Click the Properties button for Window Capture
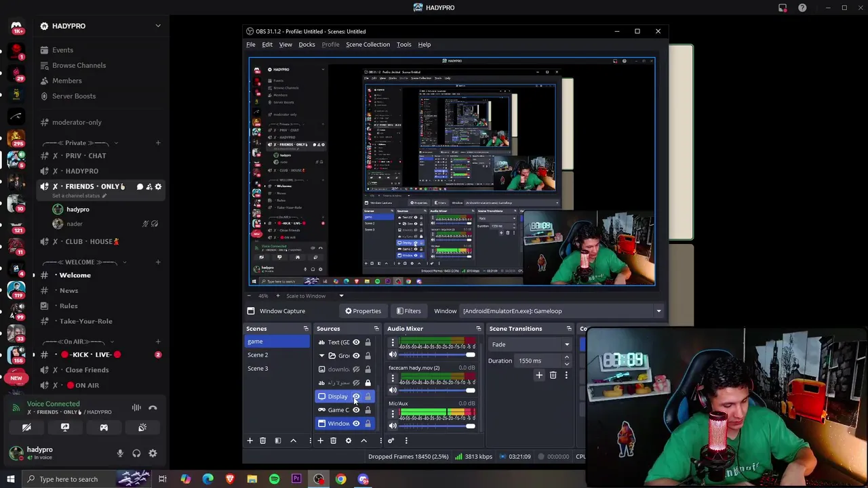Image resolution: width=868 pixels, height=488 pixels. click(x=363, y=311)
